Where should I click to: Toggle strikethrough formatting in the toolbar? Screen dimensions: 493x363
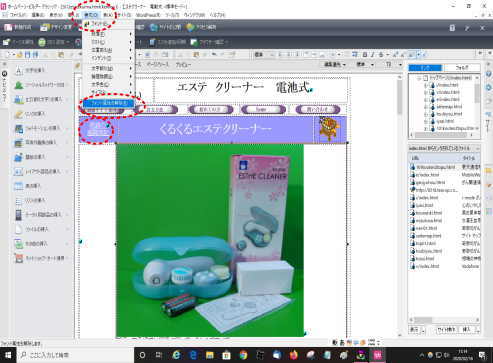click(380, 54)
